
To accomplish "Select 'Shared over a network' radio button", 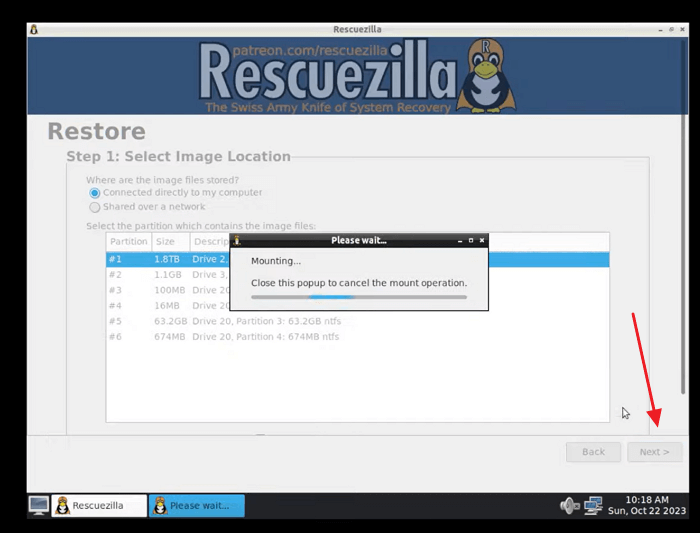I will pyautogui.click(x=94, y=207).
